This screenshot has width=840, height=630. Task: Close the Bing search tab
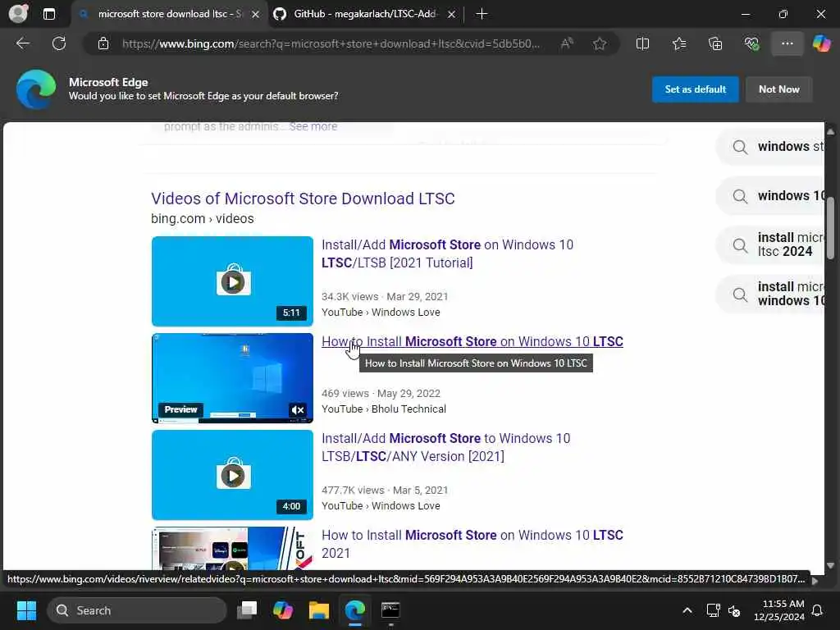[x=256, y=15]
